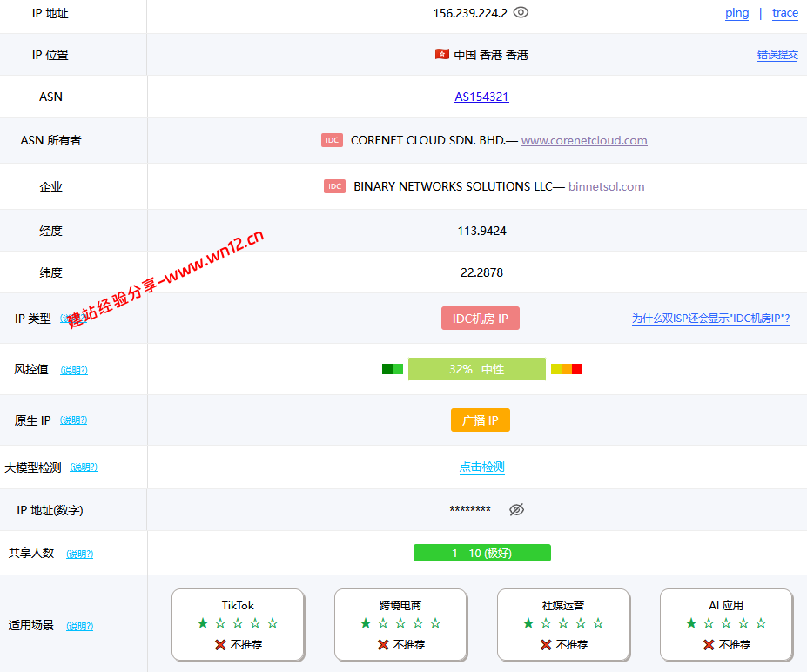Open the 为什么双ISP还会显示"IDC机房IP"? link
The height and width of the screenshot is (672, 807).
(710, 319)
